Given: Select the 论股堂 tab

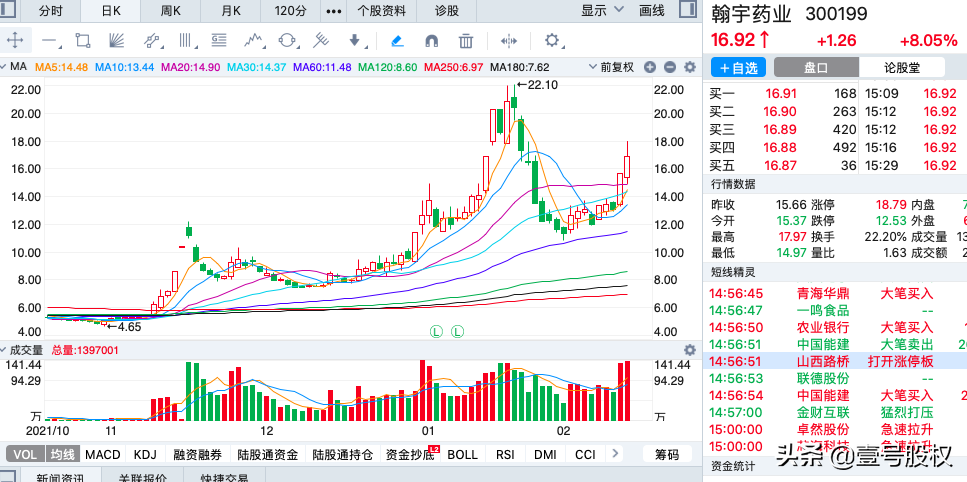Looking at the screenshot, I should [902, 68].
